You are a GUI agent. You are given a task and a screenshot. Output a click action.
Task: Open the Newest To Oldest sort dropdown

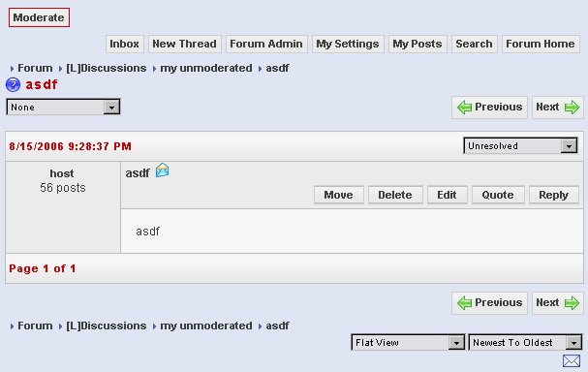pyautogui.click(x=525, y=342)
